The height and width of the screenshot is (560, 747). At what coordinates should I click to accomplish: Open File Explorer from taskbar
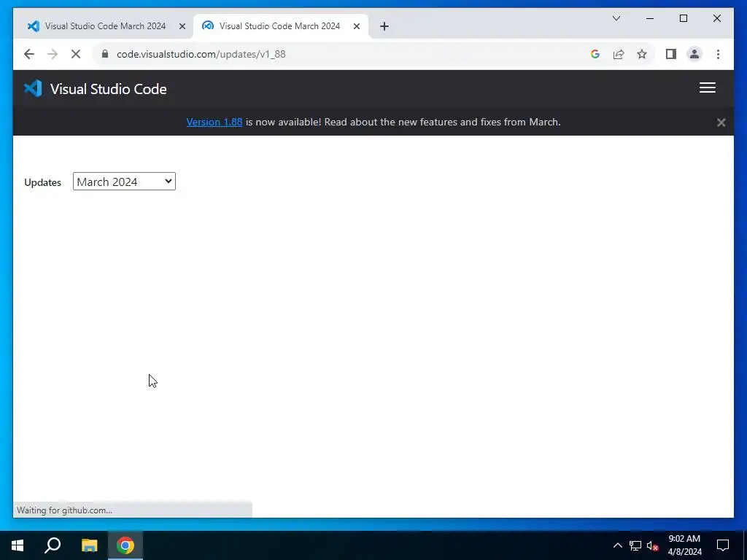(89, 545)
